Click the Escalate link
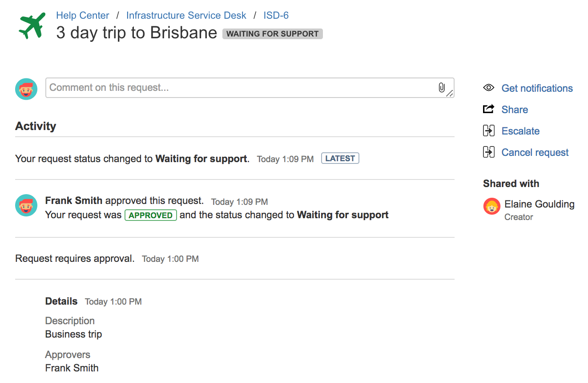Screen dimensions: 588x383 point(520,131)
